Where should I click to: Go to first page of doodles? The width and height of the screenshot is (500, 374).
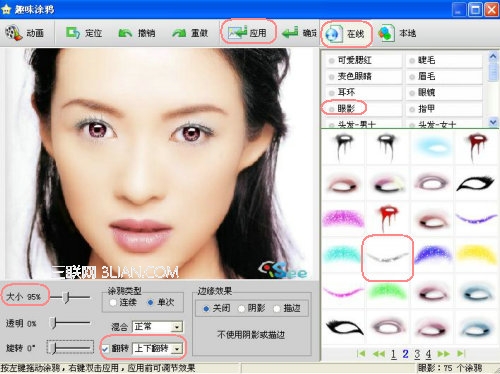[x=361, y=354]
